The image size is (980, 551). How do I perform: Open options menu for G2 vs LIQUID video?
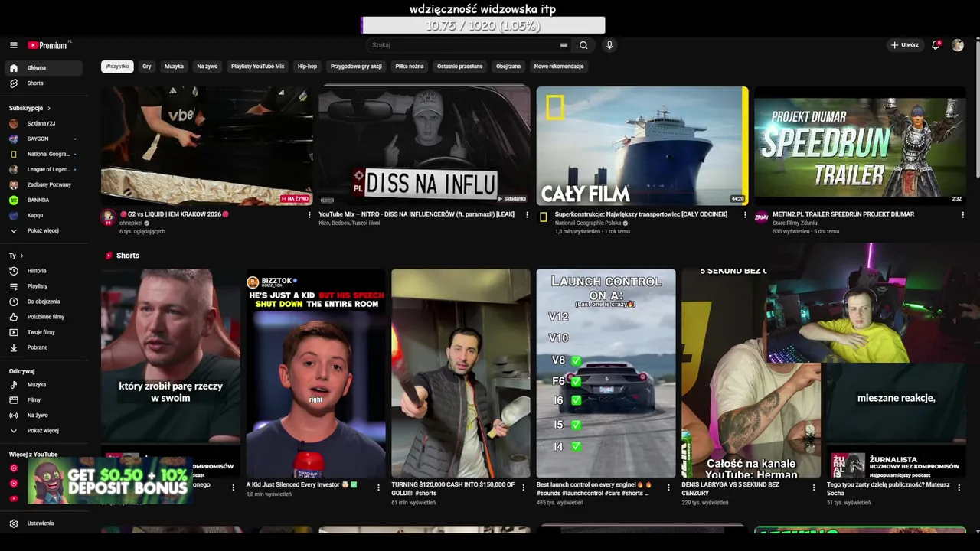click(x=309, y=215)
